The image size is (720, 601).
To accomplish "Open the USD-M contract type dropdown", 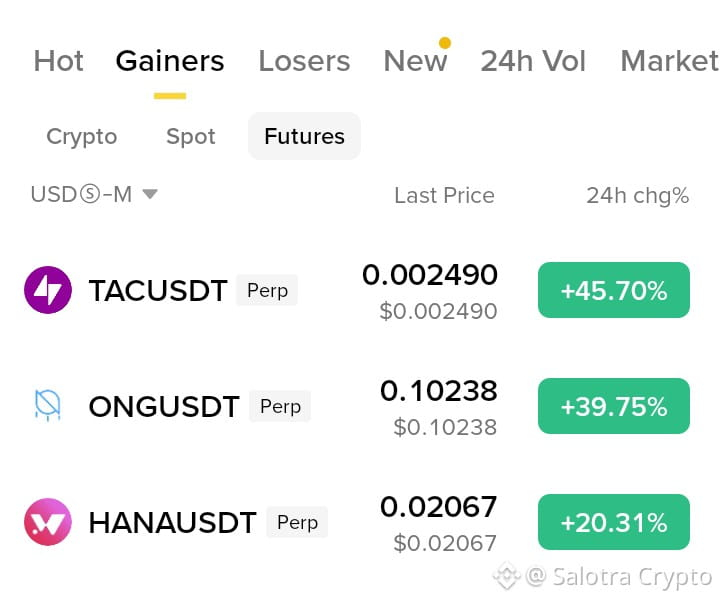I will 94,194.
